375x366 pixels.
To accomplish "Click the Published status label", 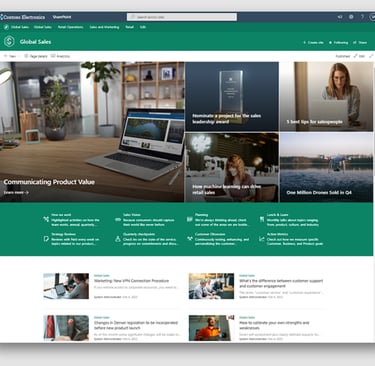I will pyautogui.click(x=343, y=56).
